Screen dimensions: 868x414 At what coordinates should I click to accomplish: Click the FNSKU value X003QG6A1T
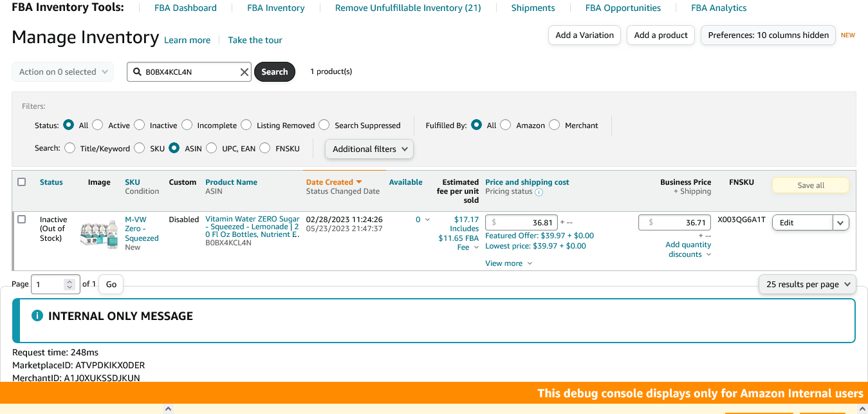click(741, 220)
